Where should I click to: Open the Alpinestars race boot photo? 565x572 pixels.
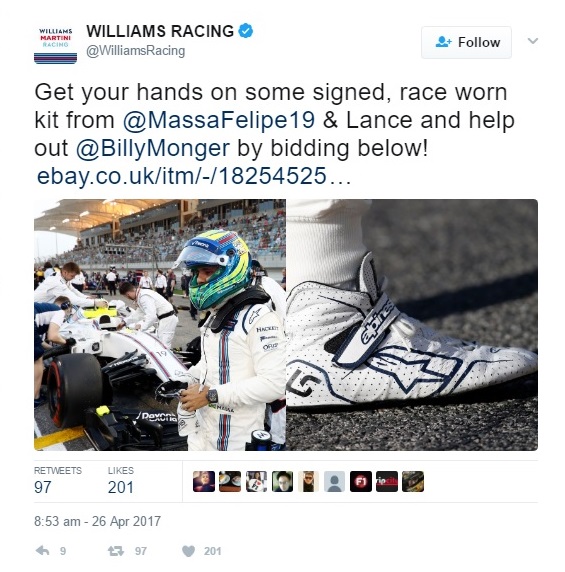pyautogui.click(x=412, y=325)
